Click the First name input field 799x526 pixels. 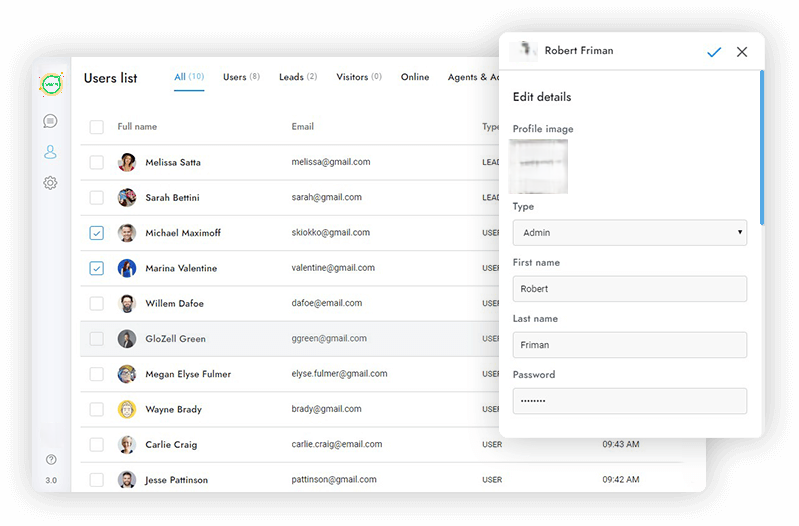(629, 289)
